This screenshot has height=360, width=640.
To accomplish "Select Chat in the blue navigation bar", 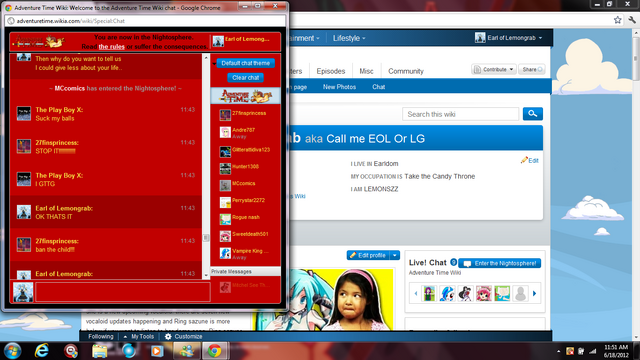I will (x=378, y=87).
